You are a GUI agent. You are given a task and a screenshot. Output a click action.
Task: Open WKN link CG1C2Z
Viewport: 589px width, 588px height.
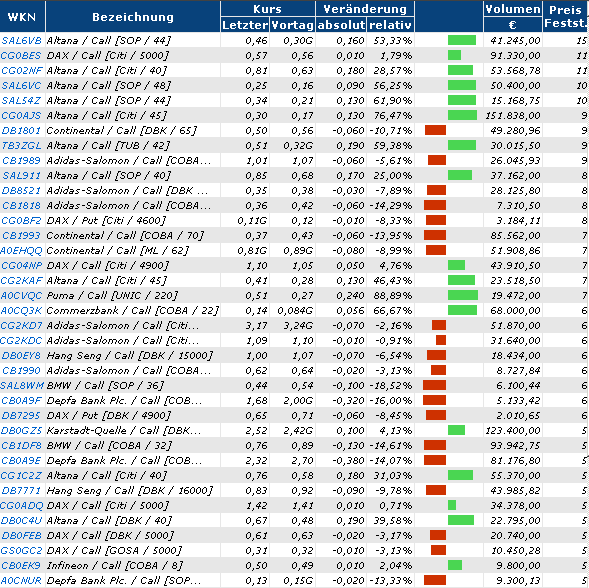21,476
